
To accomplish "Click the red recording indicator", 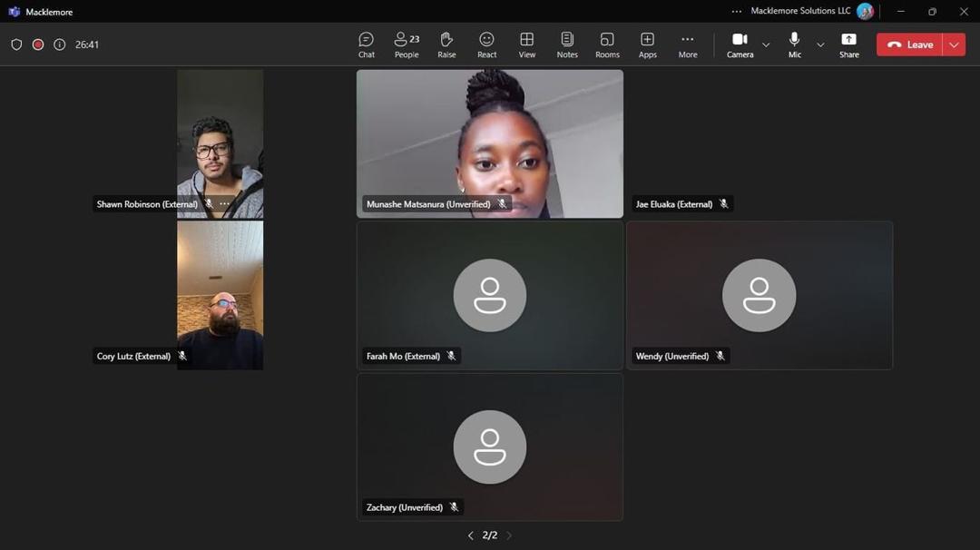I will coord(38,44).
